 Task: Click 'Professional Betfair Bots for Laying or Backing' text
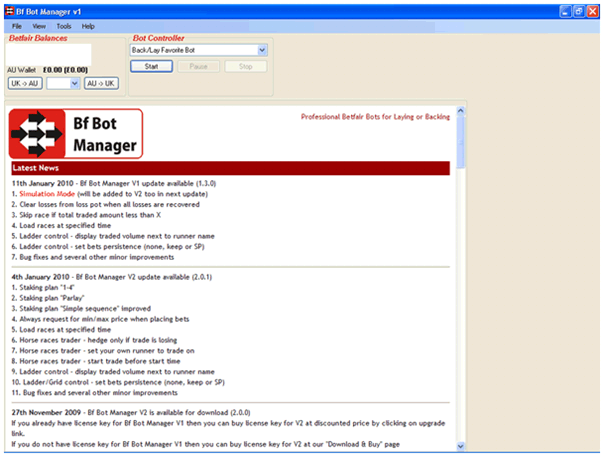click(x=375, y=117)
